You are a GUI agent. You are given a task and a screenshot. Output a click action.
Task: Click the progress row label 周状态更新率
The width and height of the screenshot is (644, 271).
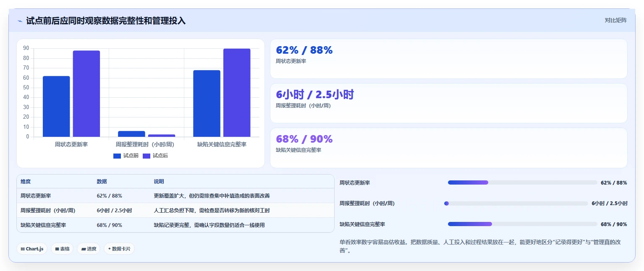click(355, 183)
